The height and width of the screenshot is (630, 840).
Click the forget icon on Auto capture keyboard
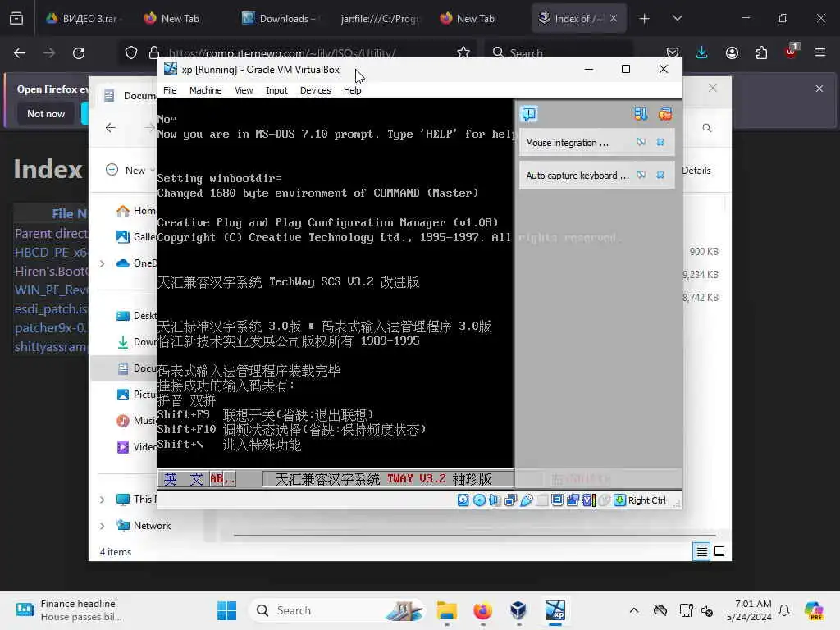(x=641, y=176)
